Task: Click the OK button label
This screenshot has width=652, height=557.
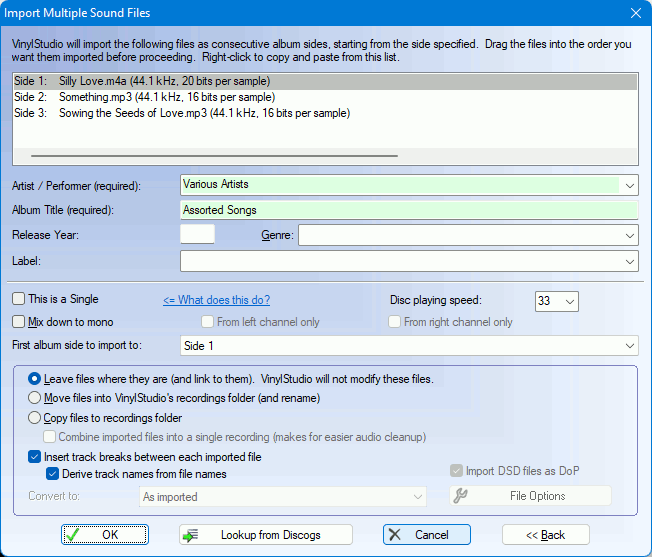Action: point(110,535)
